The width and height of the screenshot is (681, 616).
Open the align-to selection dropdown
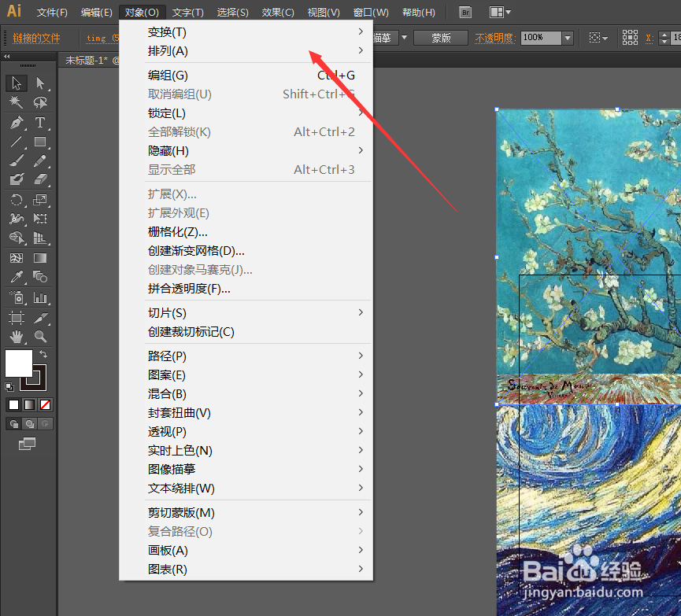598,38
